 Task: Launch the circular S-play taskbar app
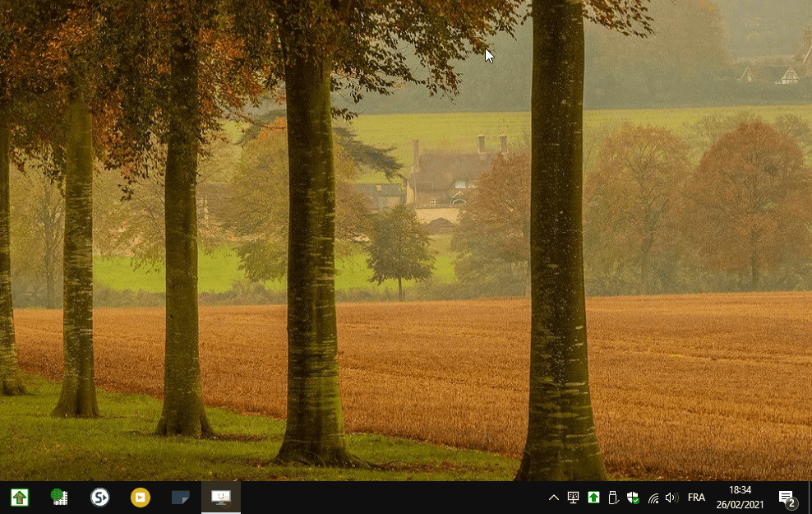click(100, 498)
